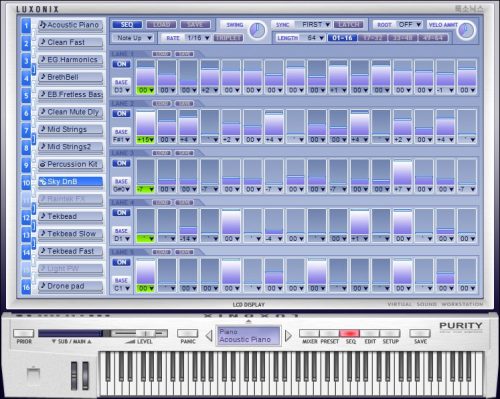The height and width of the screenshot is (399, 500).
Task: Toggle the TRIPLET button
Action: coord(228,38)
